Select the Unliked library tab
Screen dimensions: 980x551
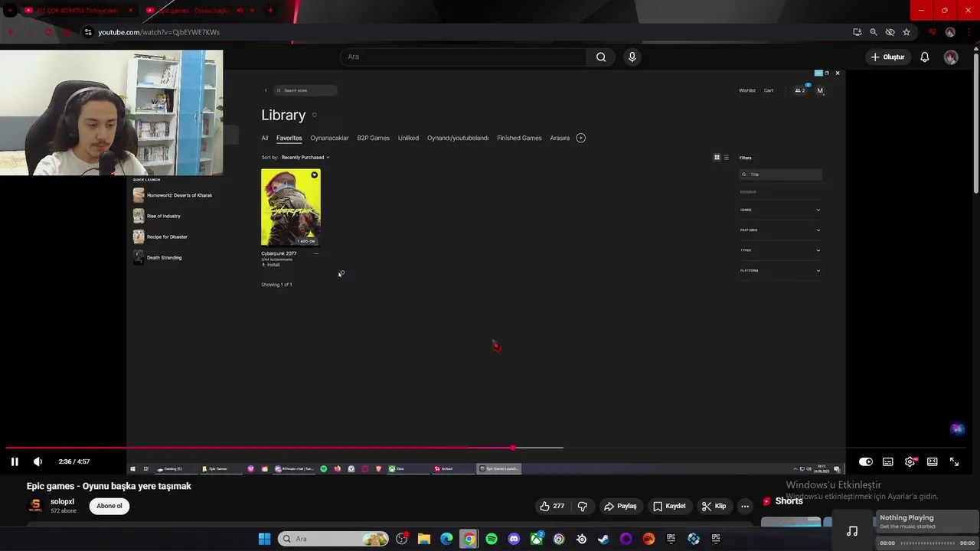pyautogui.click(x=408, y=138)
